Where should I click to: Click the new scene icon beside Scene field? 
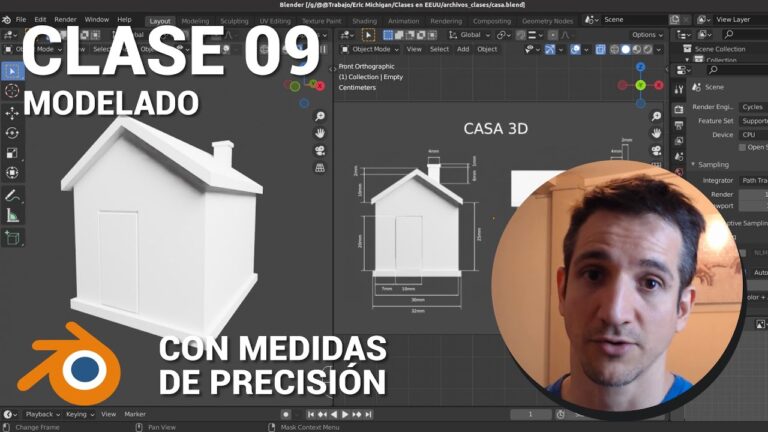675,20
